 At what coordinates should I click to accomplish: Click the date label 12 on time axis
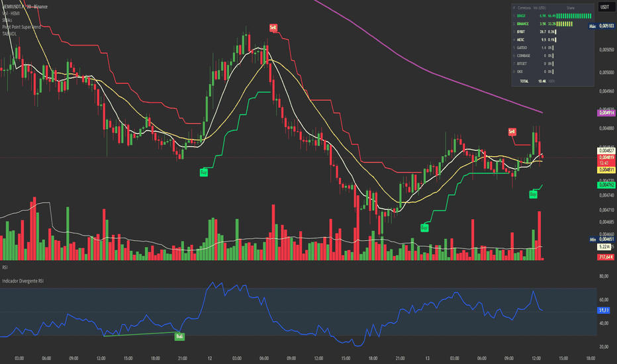pyautogui.click(x=210, y=359)
